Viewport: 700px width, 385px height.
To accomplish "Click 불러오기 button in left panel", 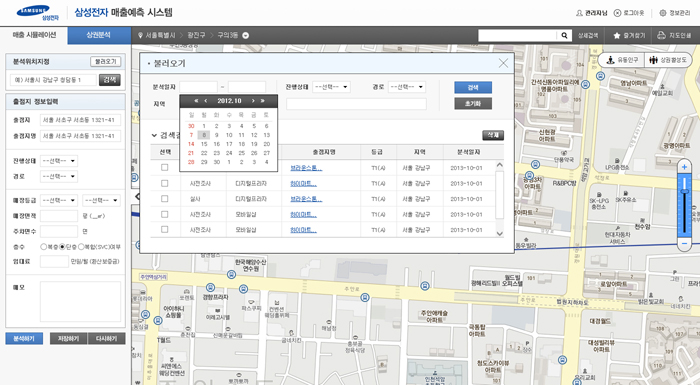I will tap(106, 62).
